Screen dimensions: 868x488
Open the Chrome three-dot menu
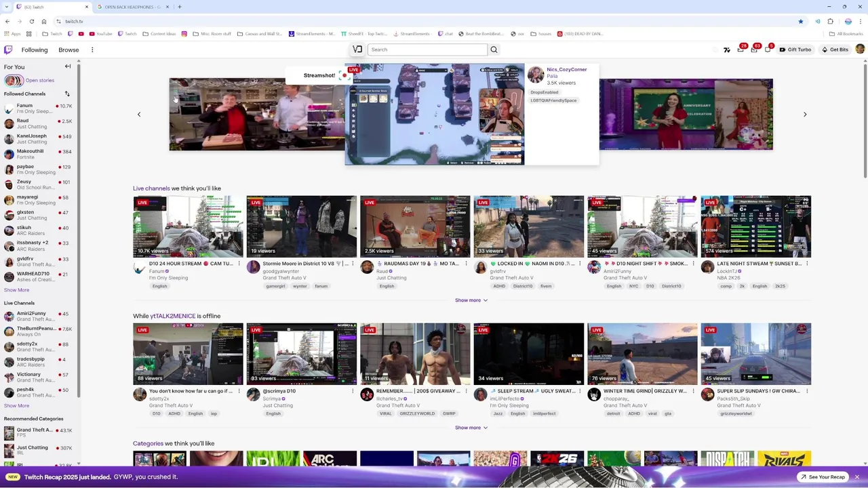861,21
